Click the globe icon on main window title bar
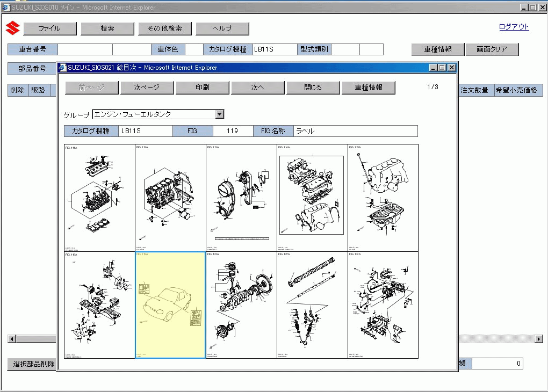 tap(5, 8)
